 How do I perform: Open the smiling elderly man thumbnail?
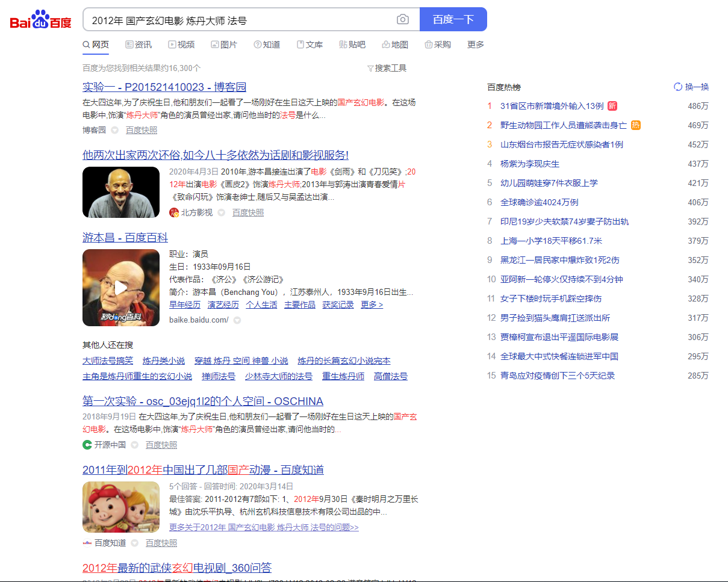point(121,192)
